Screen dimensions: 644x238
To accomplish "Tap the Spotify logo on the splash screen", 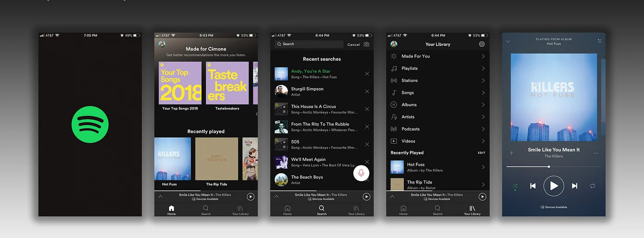I will pyautogui.click(x=90, y=125).
